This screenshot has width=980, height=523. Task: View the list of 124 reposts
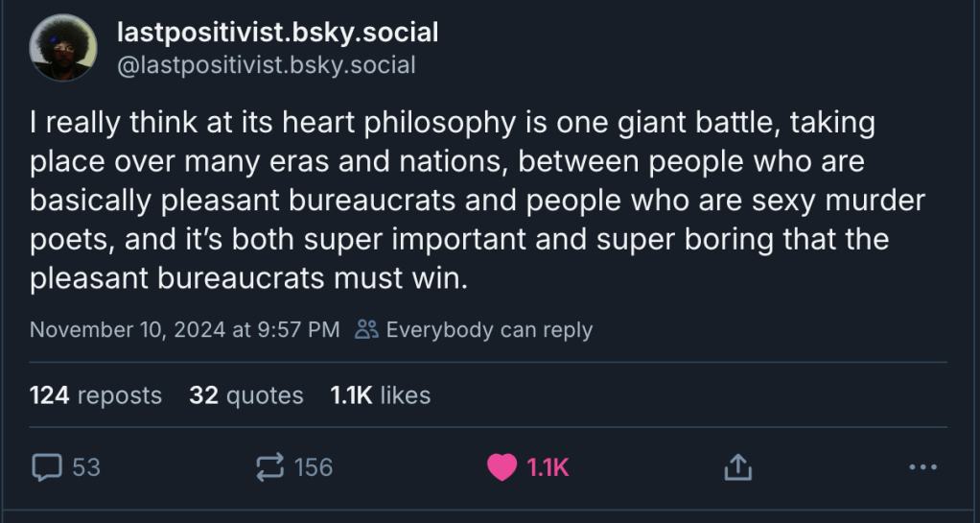point(96,395)
